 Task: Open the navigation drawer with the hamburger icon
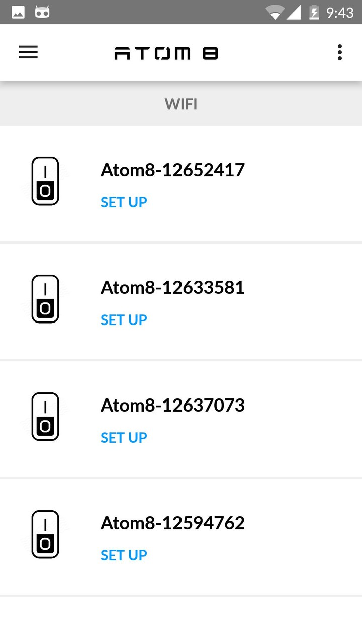click(x=28, y=52)
